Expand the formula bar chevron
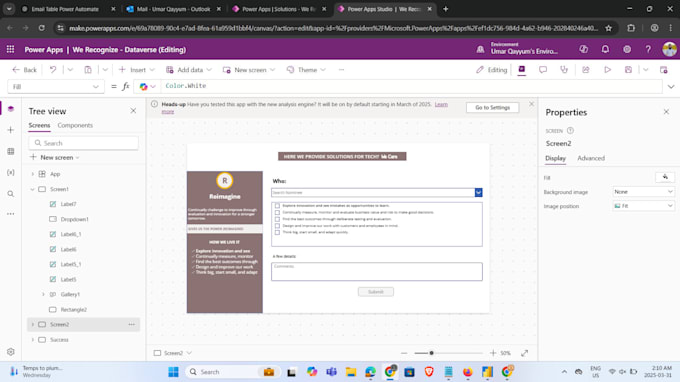The image size is (680, 382). [x=671, y=87]
